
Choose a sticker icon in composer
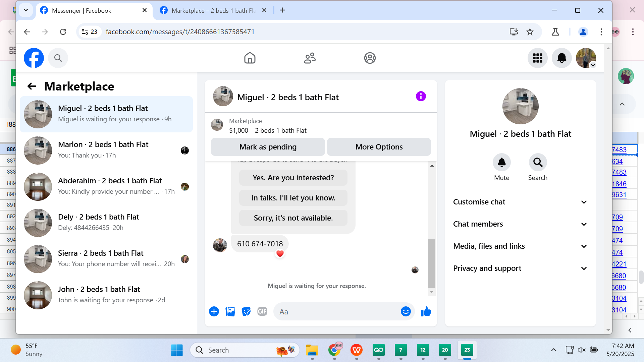point(246,311)
